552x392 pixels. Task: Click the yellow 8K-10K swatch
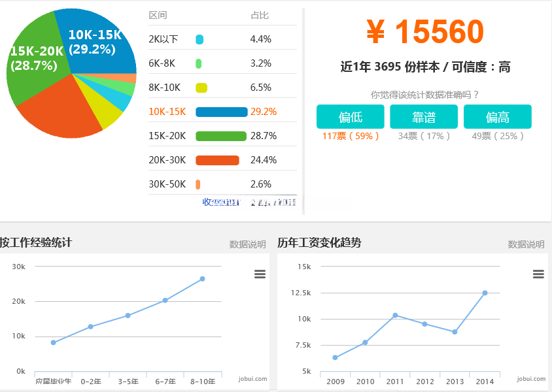(201, 88)
